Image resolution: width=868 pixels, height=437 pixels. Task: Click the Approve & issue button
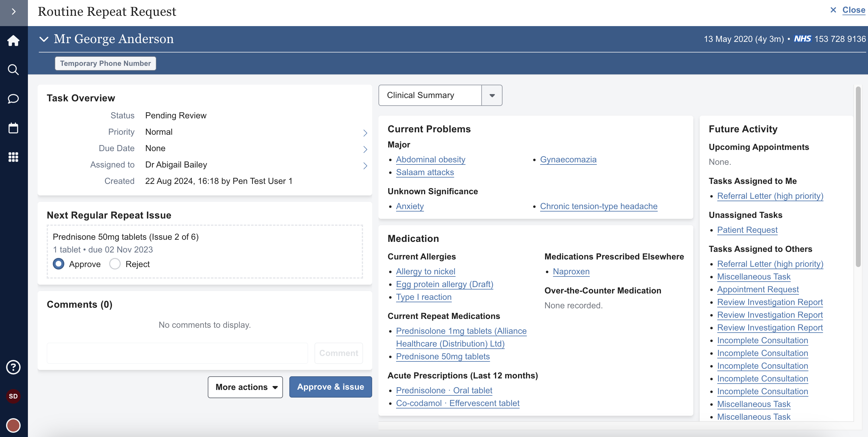click(330, 387)
